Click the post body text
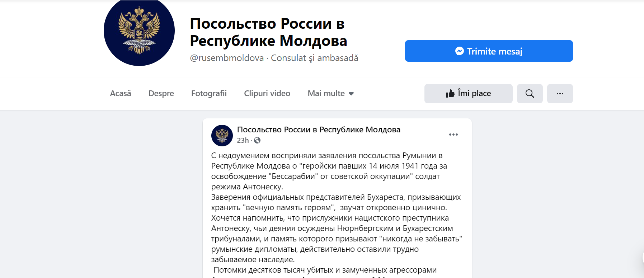 [x=336, y=207]
